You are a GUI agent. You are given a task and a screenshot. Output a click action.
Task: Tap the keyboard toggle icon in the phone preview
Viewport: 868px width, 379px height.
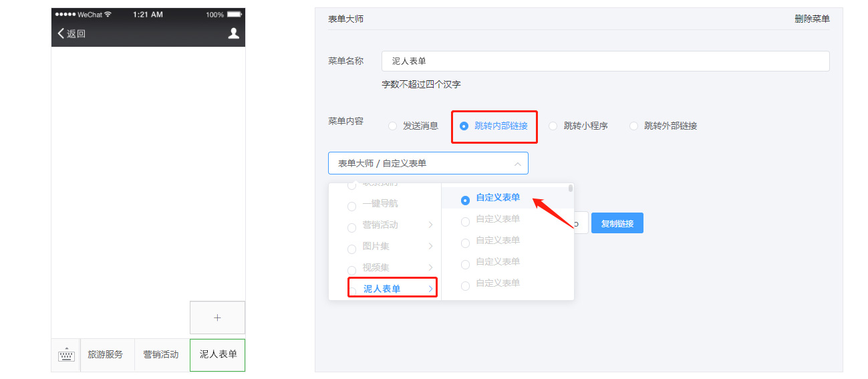[x=66, y=355]
